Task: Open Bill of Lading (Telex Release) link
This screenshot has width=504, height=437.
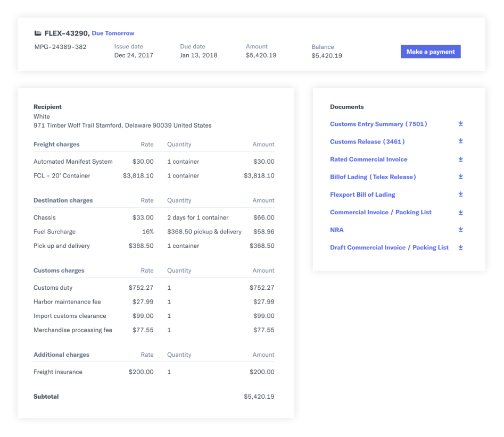Action: click(x=373, y=177)
